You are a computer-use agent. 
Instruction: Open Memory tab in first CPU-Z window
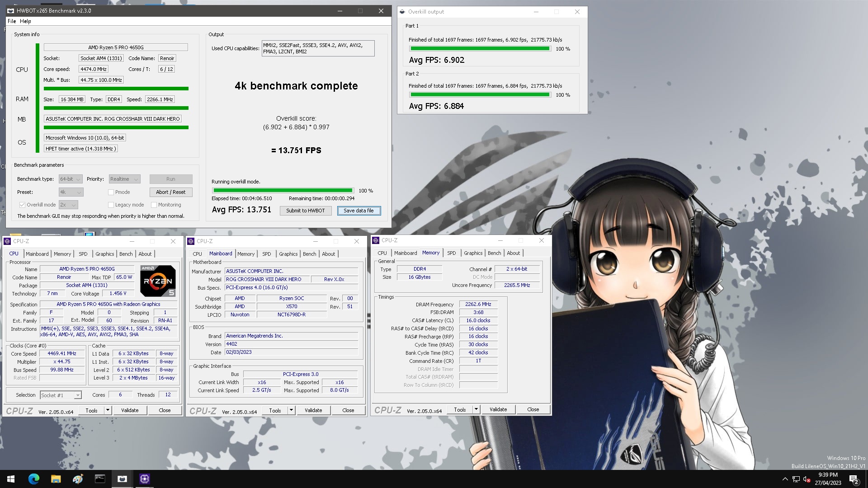point(62,254)
